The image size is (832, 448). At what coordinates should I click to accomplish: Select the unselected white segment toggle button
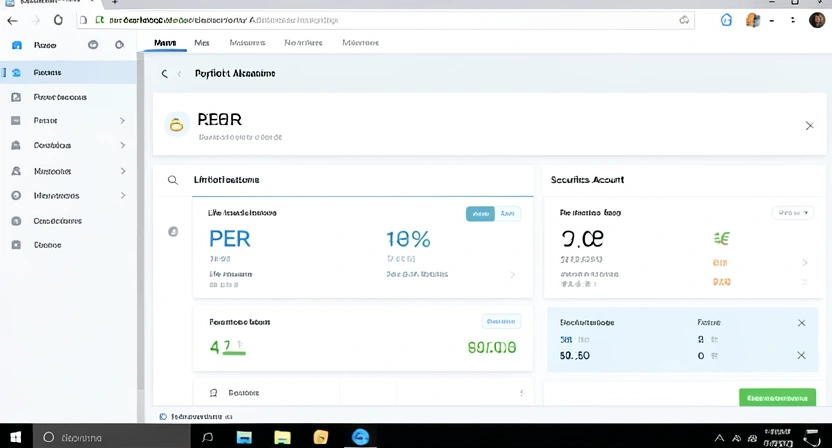pyautogui.click(x=508, y=213)
